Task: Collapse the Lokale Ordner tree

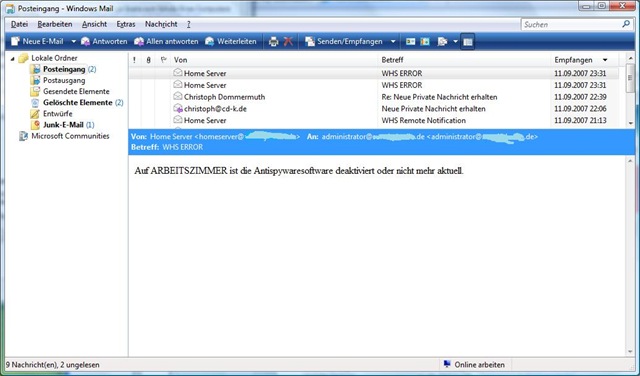Action: [12, 59]
